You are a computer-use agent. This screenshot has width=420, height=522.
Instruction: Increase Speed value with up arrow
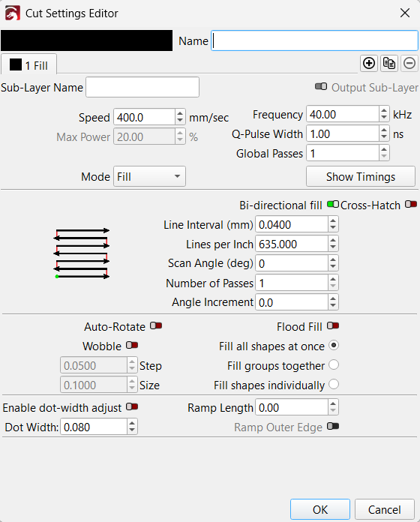coord(180,113)
